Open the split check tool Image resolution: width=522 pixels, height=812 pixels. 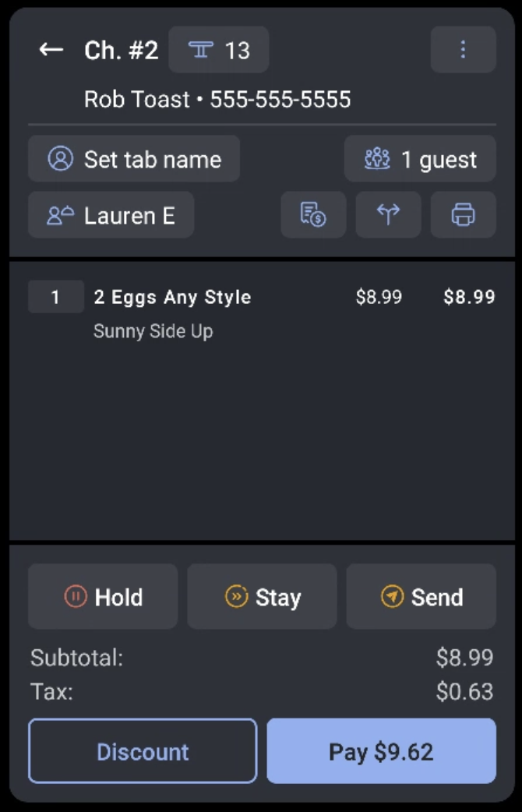click(388, 215)
